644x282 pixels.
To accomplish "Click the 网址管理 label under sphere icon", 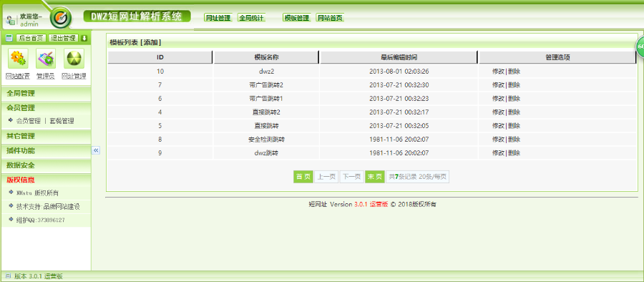I will click(x=74, y=76).
